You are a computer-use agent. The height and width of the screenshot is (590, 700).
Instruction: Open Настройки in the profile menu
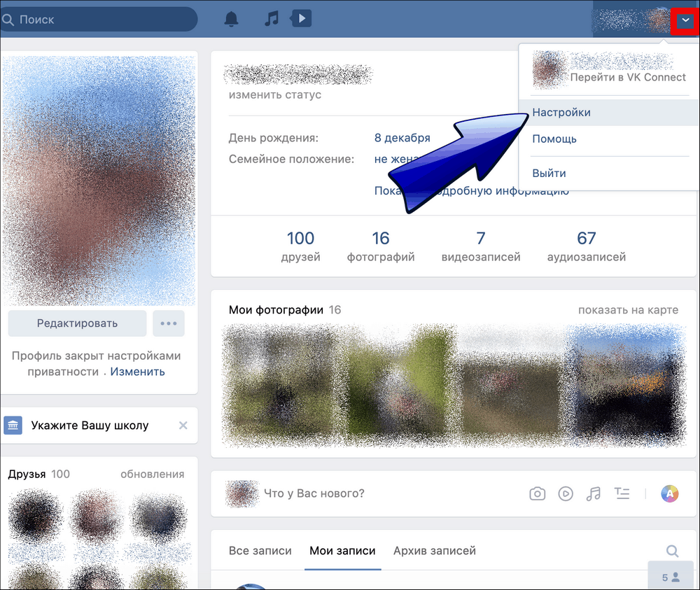[608, 113]
